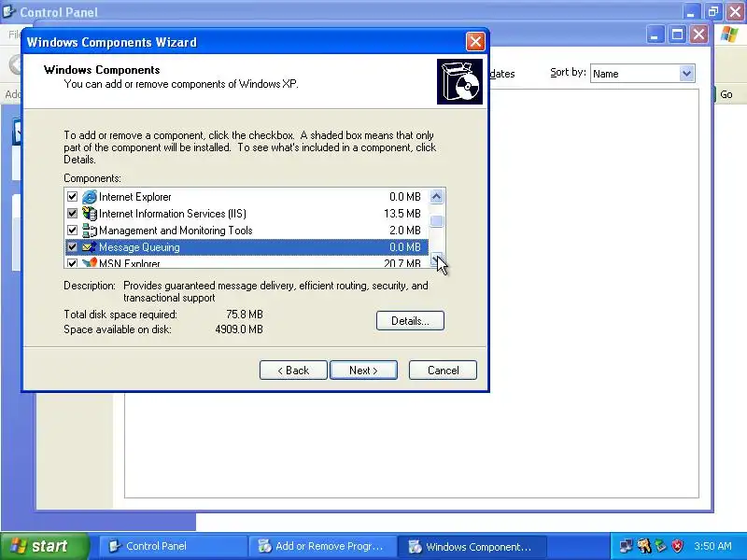Click the setup box and CD image

pyautogui.click(x=459, y=81)
